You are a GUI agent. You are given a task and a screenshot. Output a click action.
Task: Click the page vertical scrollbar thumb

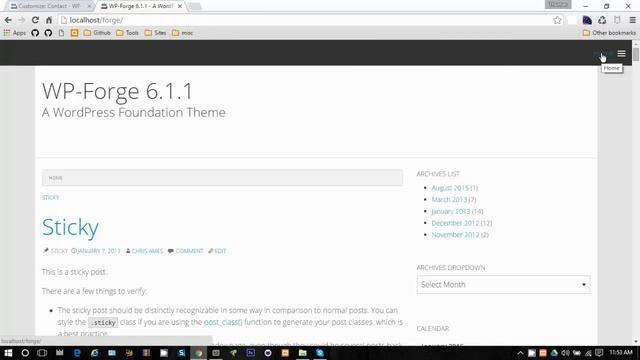636,55
